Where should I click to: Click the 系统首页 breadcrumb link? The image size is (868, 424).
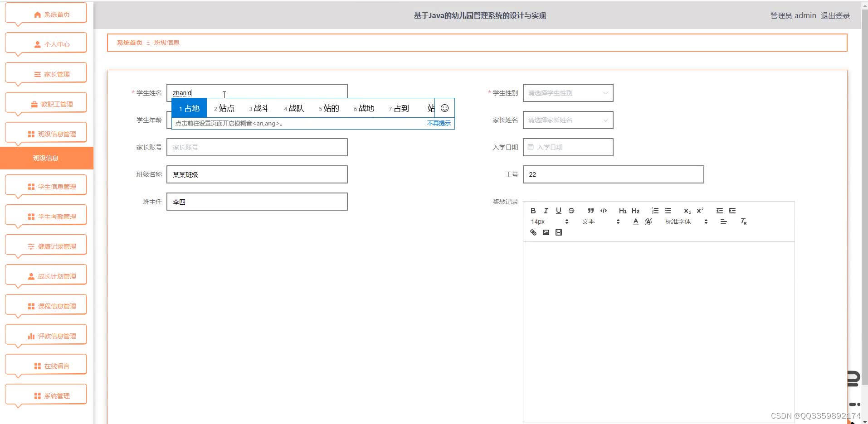pos(129,43)
